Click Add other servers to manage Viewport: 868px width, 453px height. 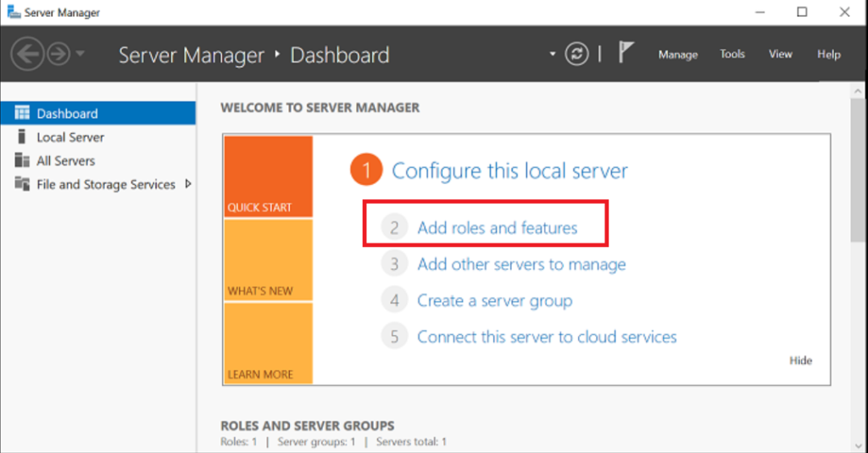(x=521, y=264)
